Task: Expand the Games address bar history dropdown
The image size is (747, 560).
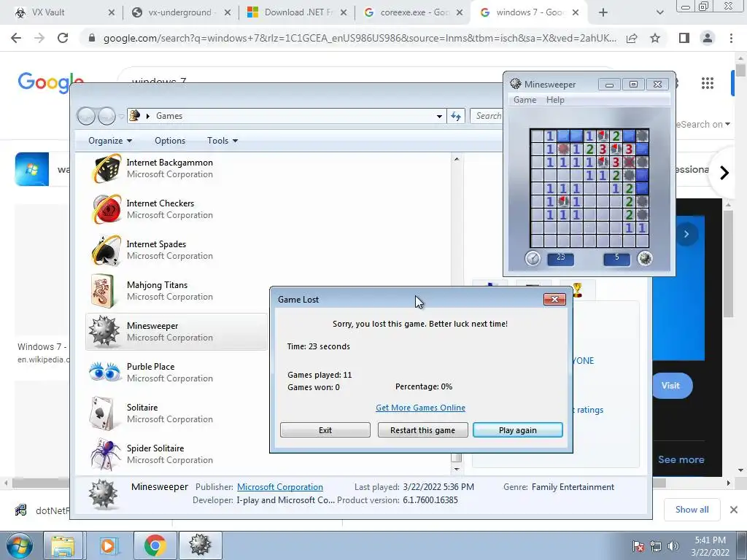Action: pyautogui.click(x=439, y=116)
